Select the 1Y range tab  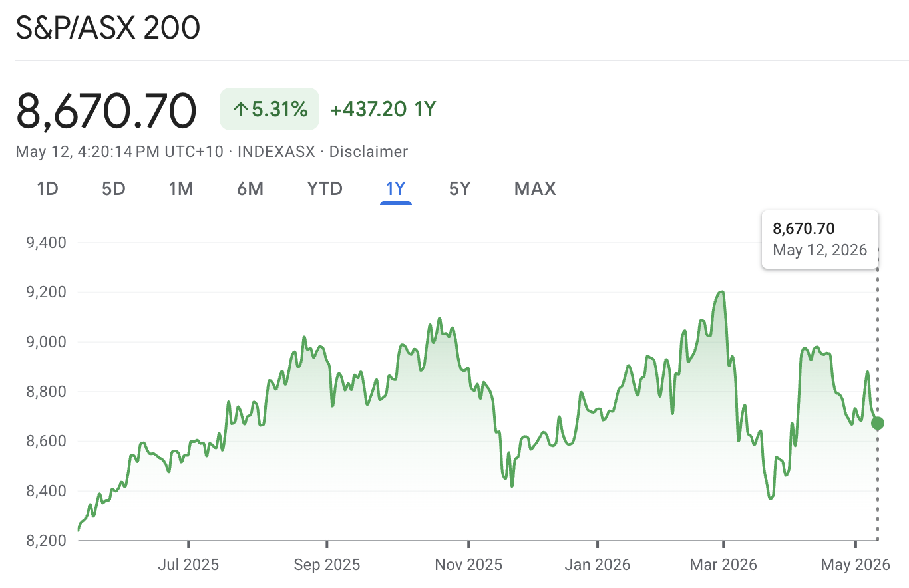[396, 189]
